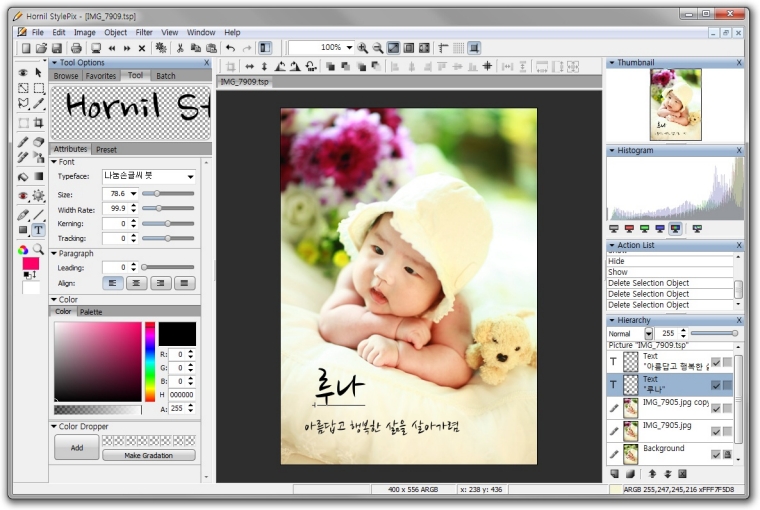Toggle visibility checkbox of IMG_7905.jpg layer

coord(716,431)
